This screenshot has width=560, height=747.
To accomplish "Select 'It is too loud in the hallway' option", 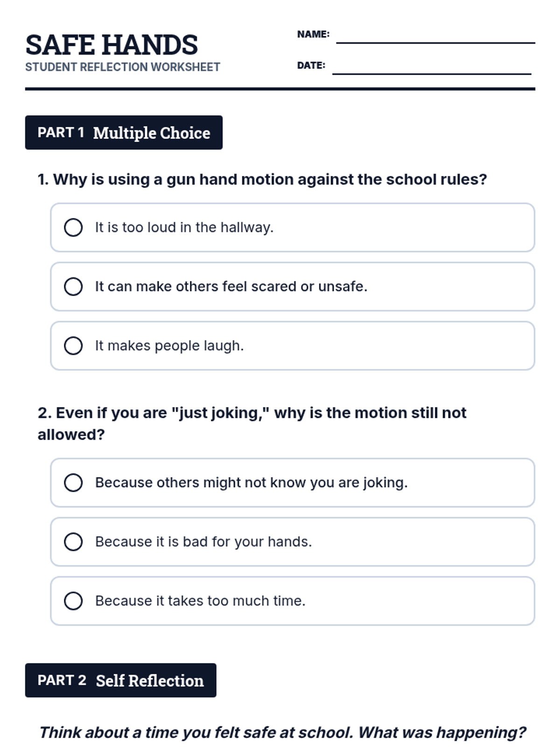I will (x=73, y=227).
